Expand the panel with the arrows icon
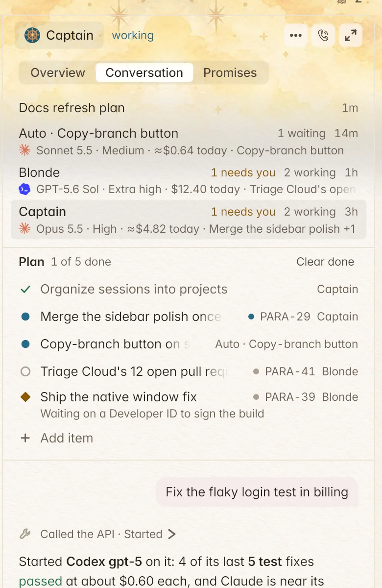 [x=350, y=35]
